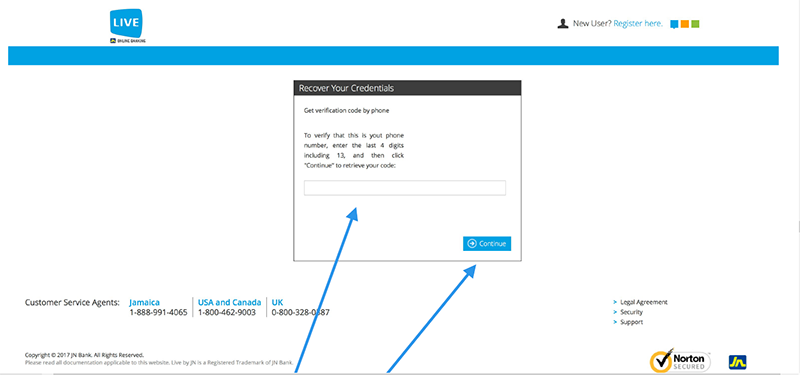The image size is (800, 375).
Task: Select the Jamaica customer service link
Action: 144,303
